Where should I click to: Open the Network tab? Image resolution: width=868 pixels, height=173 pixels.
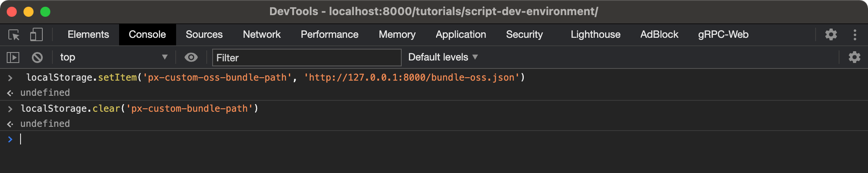262,35
